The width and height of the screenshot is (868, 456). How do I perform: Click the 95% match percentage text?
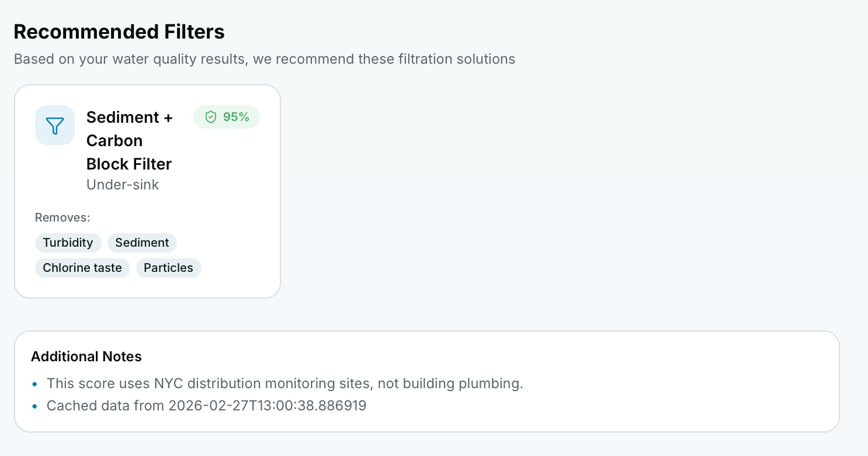(236, 118)
